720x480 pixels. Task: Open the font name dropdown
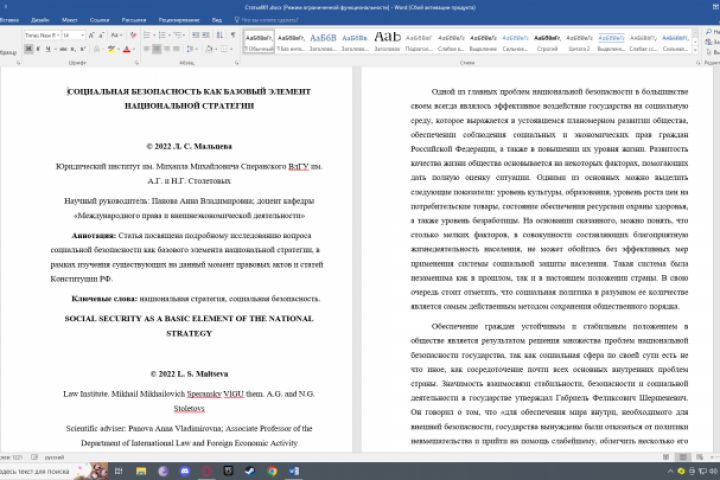point(58,35)
